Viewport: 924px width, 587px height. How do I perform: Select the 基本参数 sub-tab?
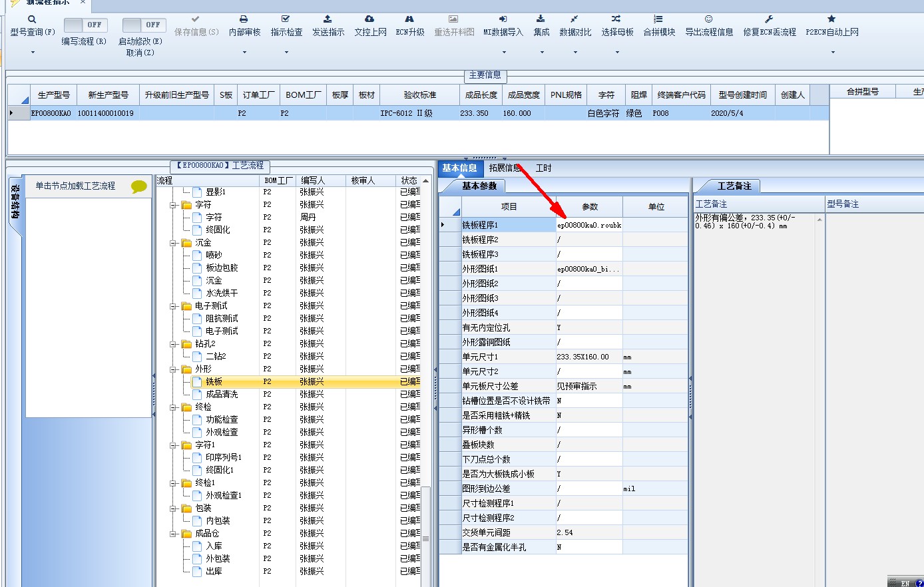point(479,186)
